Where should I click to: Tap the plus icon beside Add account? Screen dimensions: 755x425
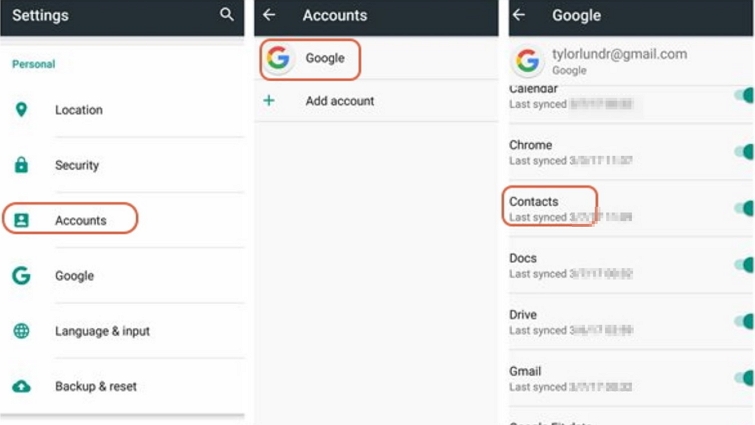coord(269,101)
